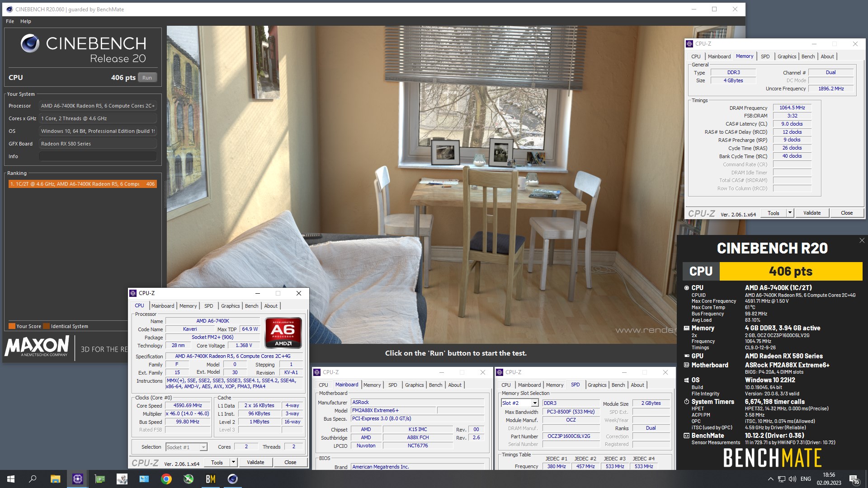Click CPU-Z title icon in SPD window
This screenshot has height=488, width=868.
coord(500,372)
